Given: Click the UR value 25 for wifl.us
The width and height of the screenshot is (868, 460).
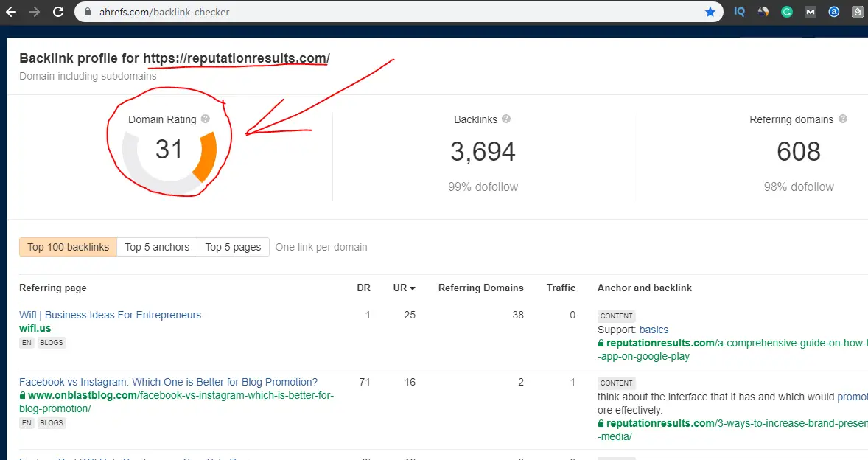Looking at the screenshot, I should click(410, 315).
